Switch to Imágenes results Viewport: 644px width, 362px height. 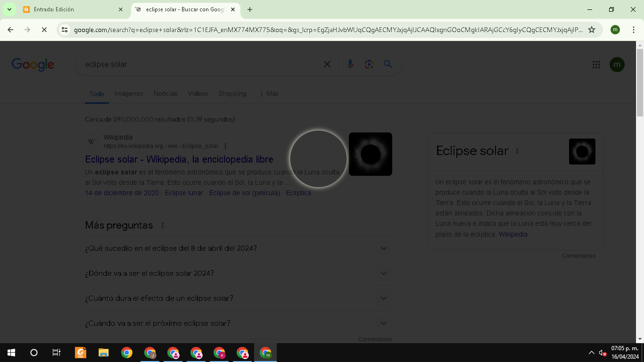(x=129, y=93)
